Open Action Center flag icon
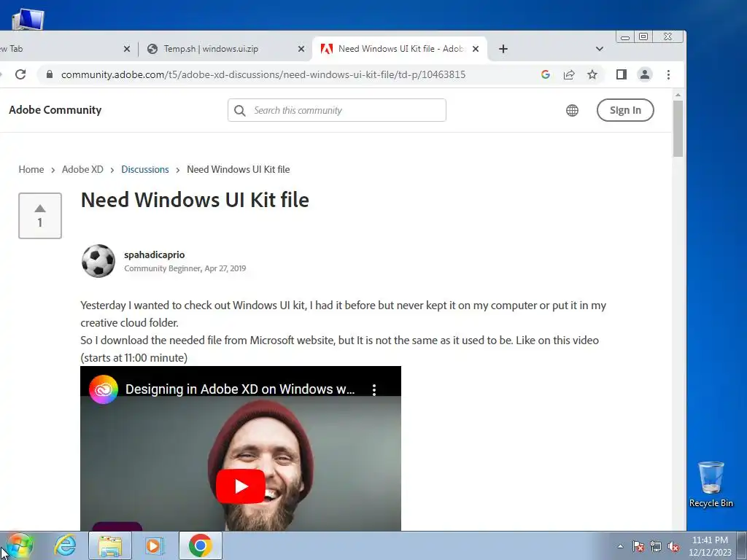This screenshot has width=747, height=560. 638,546
